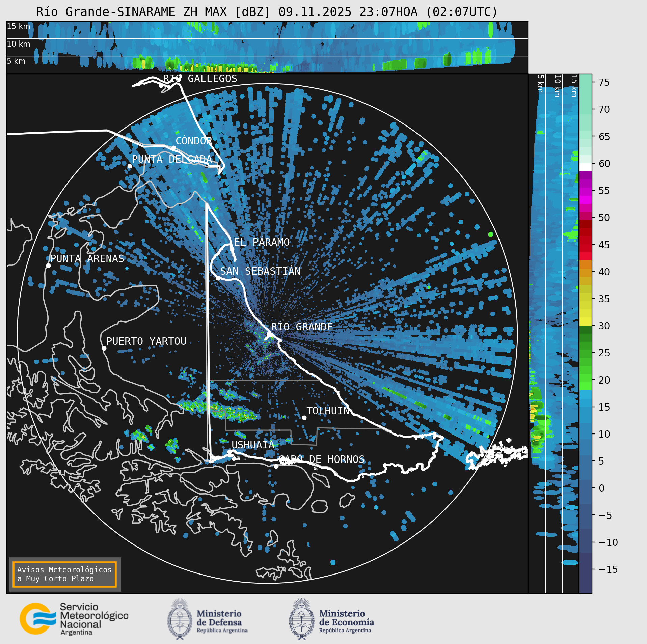Click the Tolhuin location dot
This screenshot has width=647, height=644.
click(x=304, y=418)
